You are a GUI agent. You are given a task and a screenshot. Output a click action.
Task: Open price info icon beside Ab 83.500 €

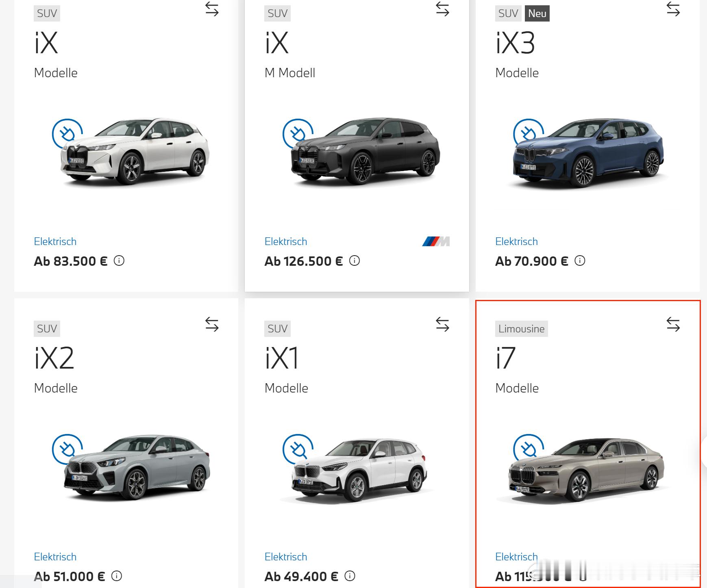point(119,260)
